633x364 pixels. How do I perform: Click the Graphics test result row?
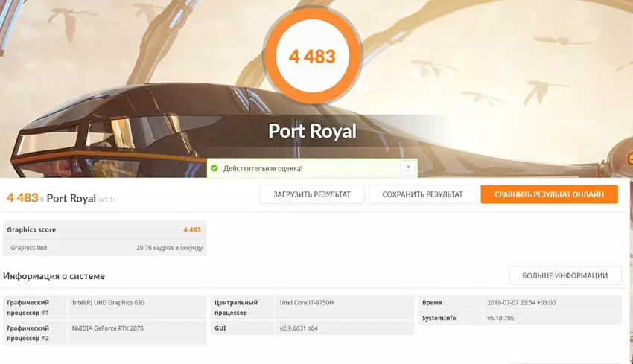[x=104, y=247]
